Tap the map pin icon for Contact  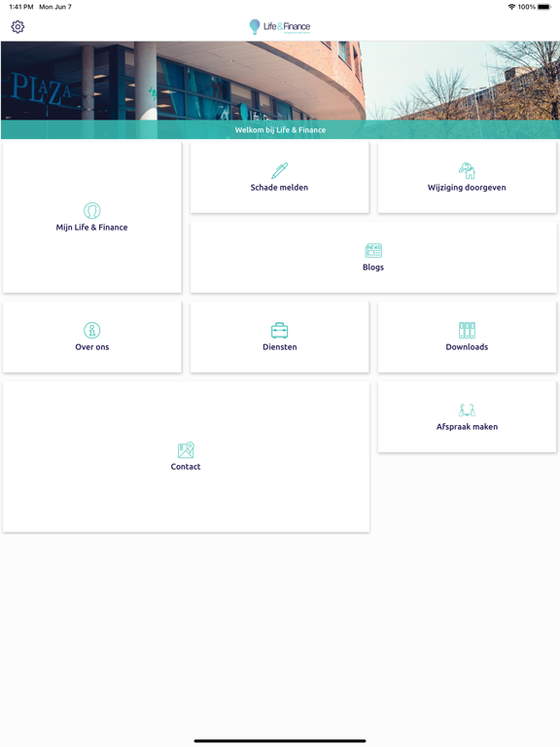pyautogui.click(x=186, y=449)
